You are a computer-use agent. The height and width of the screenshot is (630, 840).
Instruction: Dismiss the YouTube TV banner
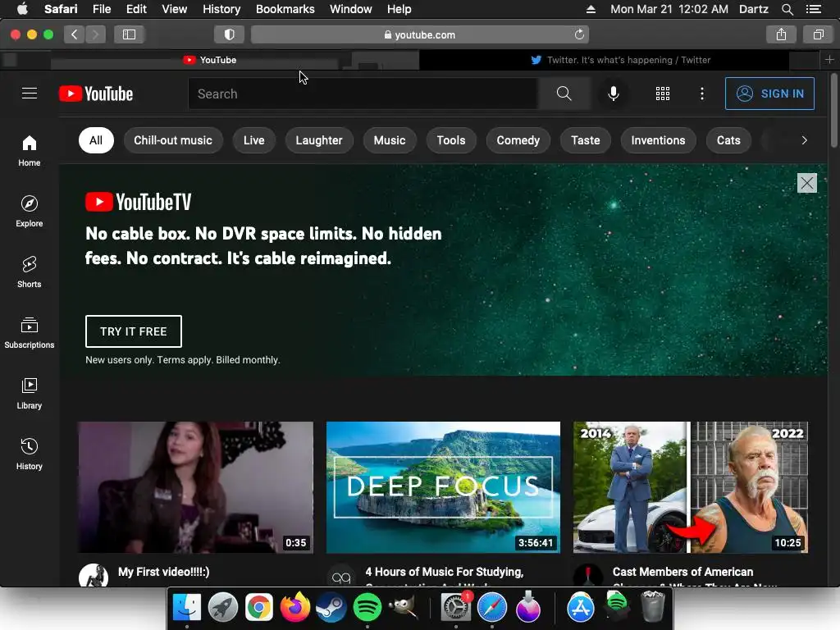click(807, 183)
